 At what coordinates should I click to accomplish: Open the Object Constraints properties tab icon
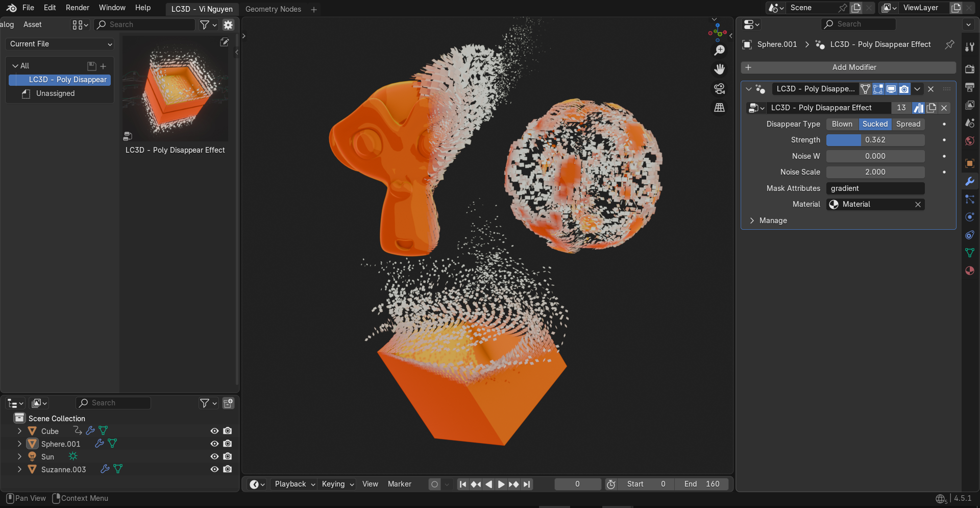[x=970, y=235]
